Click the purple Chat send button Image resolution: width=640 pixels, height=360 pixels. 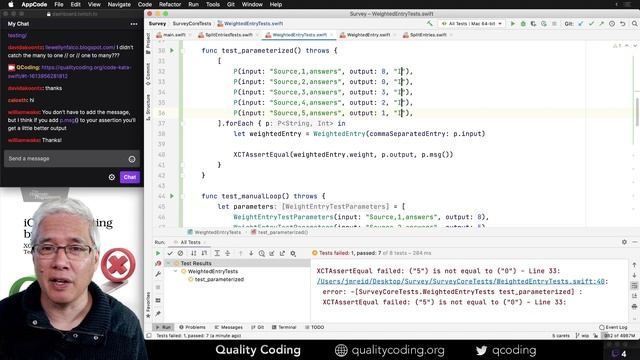pyautogui.click(x=130, y=177)
